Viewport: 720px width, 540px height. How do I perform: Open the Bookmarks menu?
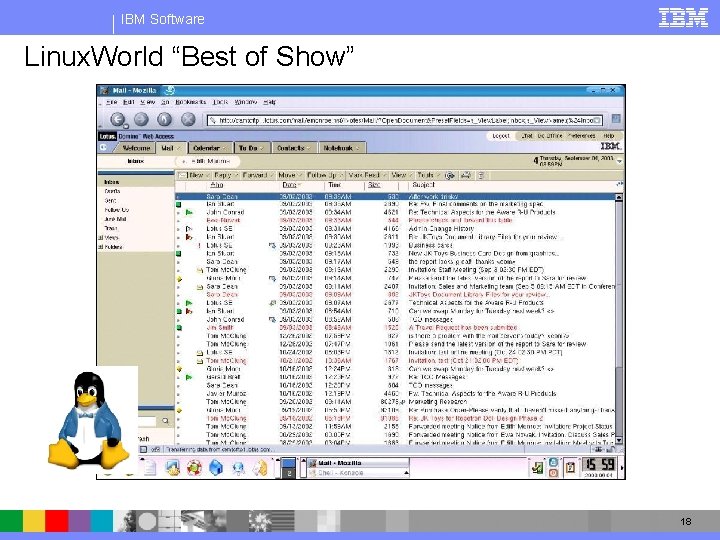click(x=191, y=102)
